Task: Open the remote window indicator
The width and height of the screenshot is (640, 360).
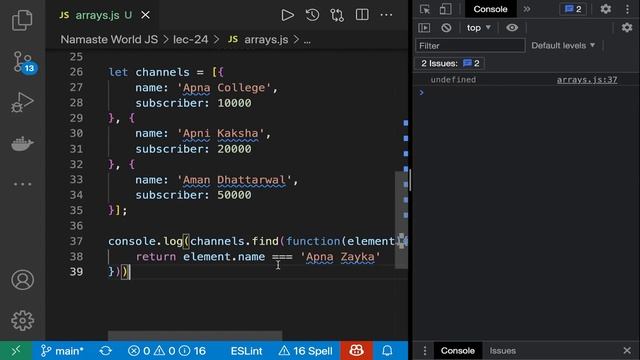Action: [x=16, y=351]
